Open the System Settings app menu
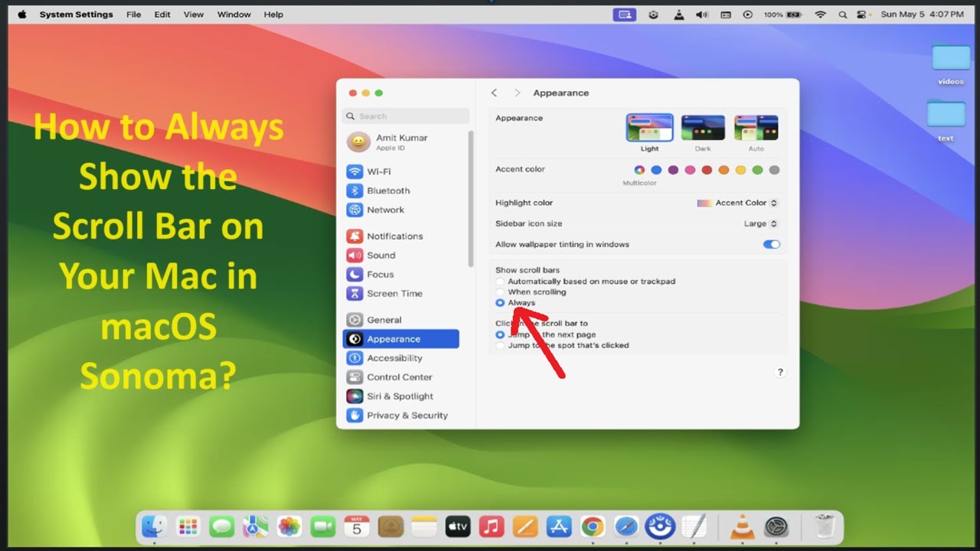 (76, 15)
